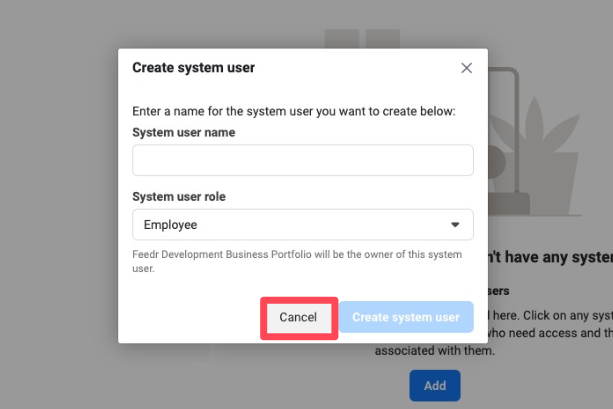Image resolution: width=613 pixels, height=409 pixels.
Task: Open the System user role dropdown
Action: (x=303, y=225)
